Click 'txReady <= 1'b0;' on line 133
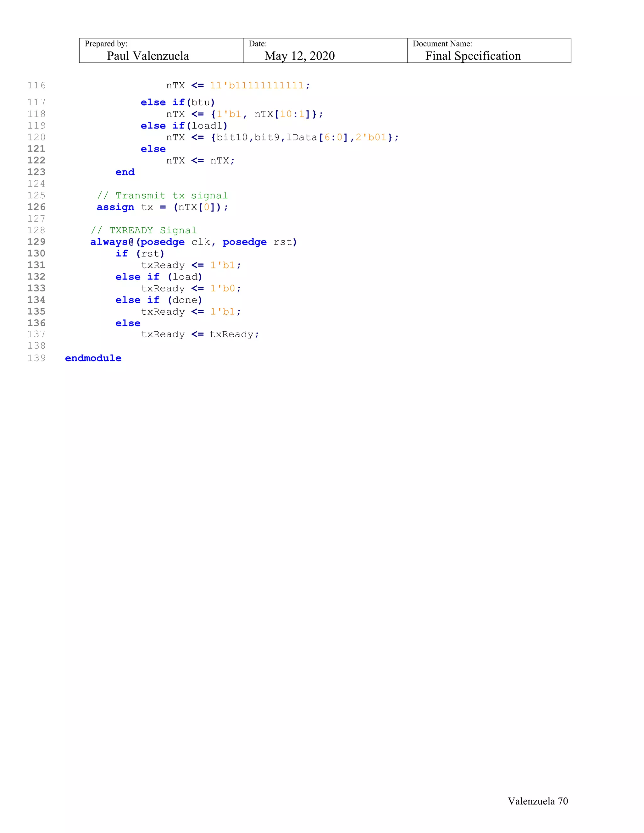The image size is (644, 833). [x=191, y=289]
